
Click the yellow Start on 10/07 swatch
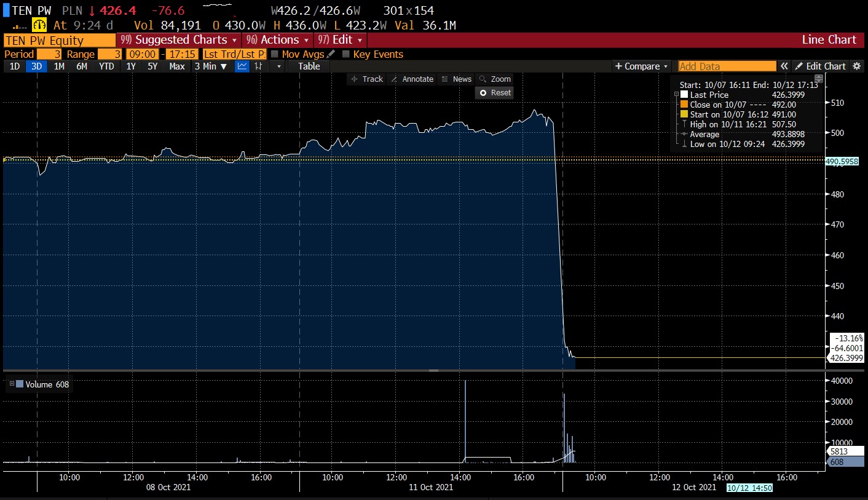(x=684, y=114)
